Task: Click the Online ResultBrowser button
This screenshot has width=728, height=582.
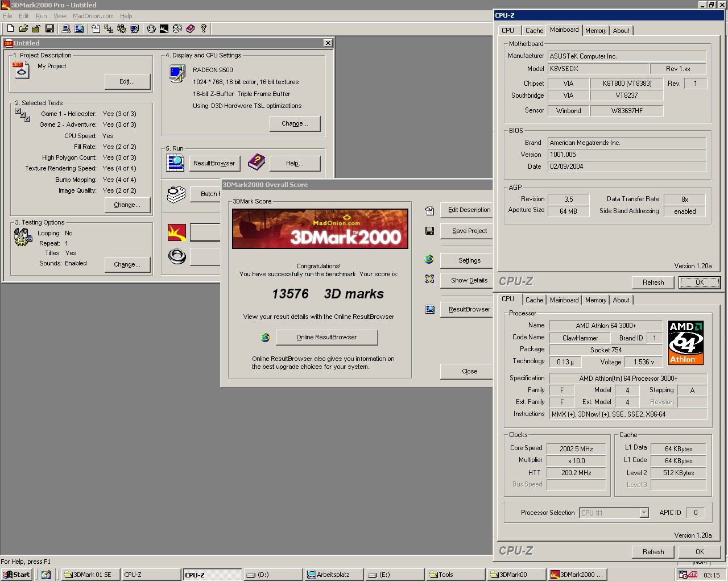Action: 326,337
